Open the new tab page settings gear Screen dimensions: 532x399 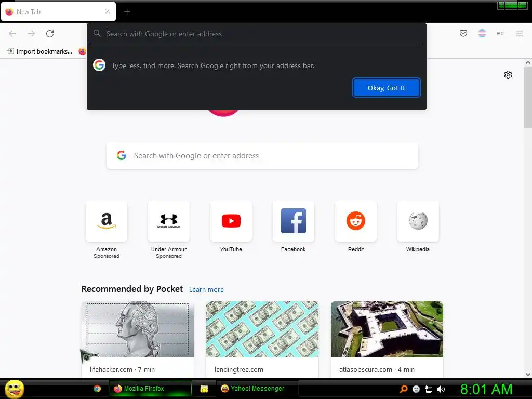click(508, 75)
